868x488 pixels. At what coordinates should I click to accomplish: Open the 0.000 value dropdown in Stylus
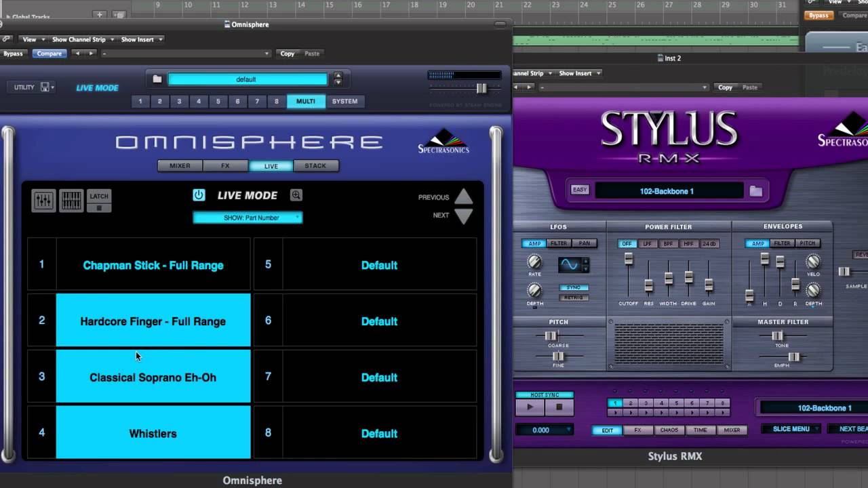click(x=545, y=430)
